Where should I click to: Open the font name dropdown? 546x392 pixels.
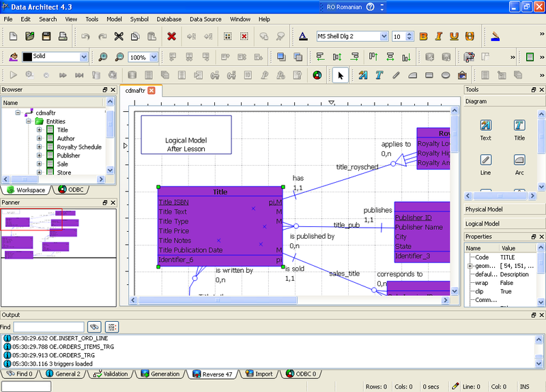[384, 36]
